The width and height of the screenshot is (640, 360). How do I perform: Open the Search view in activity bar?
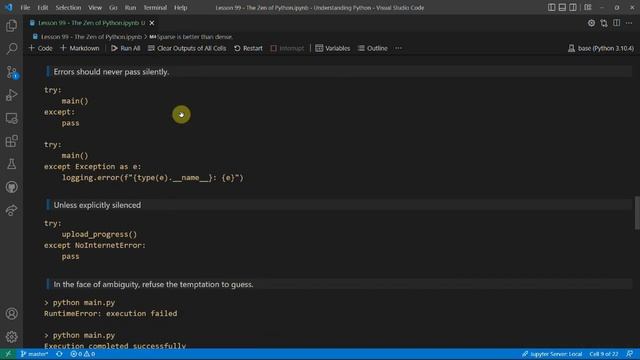11,49
